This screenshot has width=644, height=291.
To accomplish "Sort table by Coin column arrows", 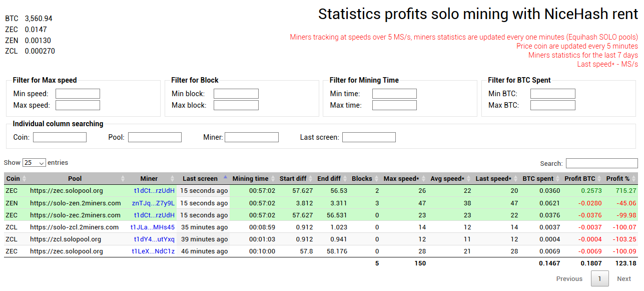I will pyautogui.click(x=24, y=179).
